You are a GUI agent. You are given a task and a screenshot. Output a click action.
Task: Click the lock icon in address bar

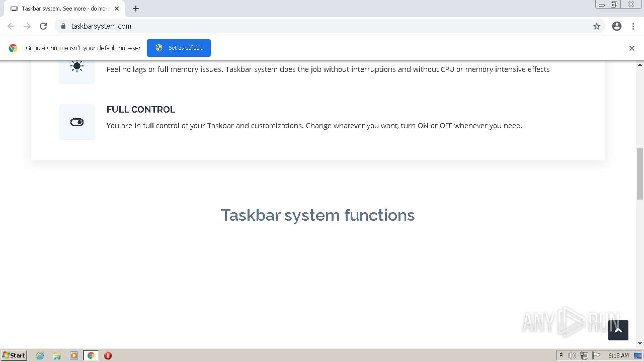[63, 26]
